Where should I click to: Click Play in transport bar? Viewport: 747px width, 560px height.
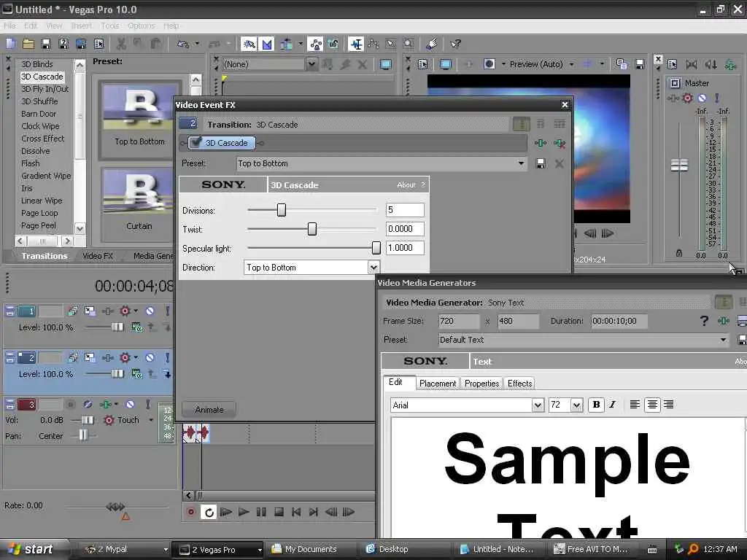point(244,512)
